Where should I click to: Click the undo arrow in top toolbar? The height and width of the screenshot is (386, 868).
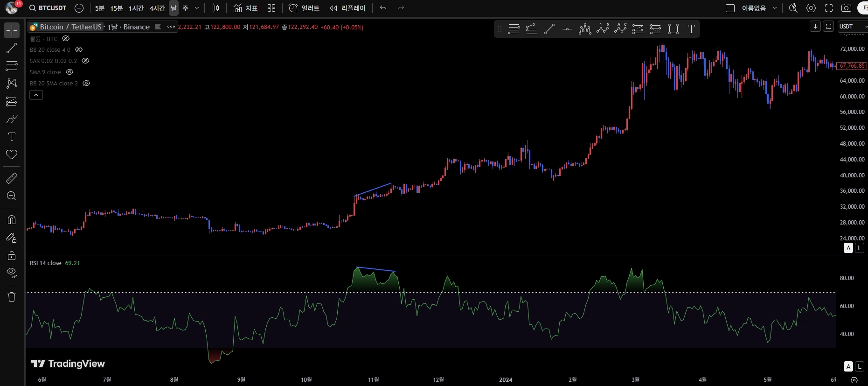coord(383,8)
